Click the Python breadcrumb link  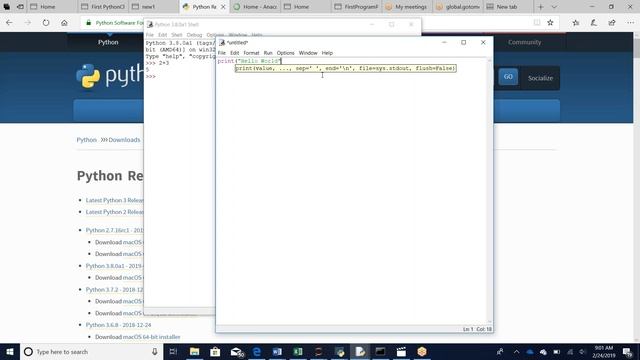coord(87,140)
